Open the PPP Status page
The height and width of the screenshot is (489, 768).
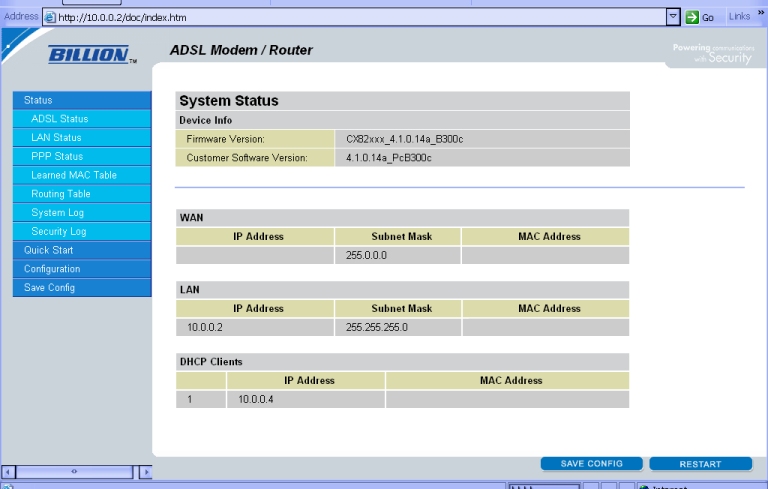click(82, 156)
